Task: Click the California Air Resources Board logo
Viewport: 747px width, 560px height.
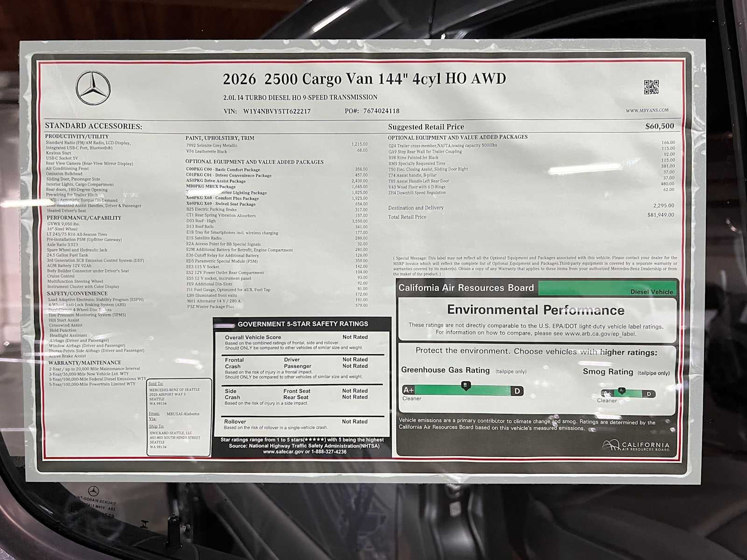Action: 635,446
